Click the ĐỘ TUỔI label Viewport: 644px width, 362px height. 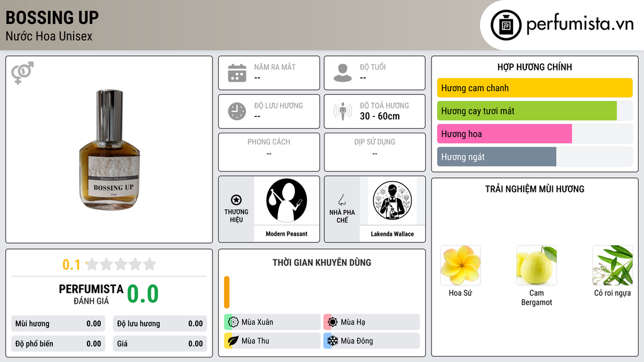(x=373, y=67)
